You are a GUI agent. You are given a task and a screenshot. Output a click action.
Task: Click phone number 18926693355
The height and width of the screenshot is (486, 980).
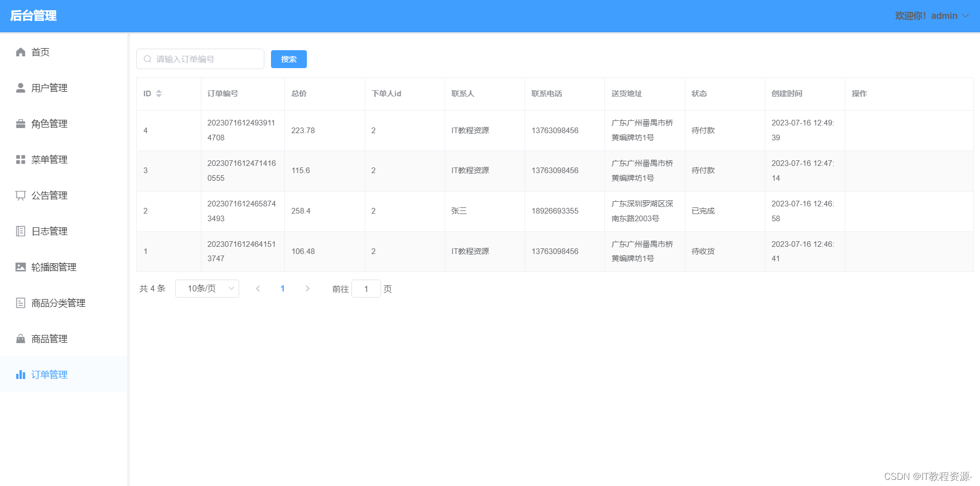point(555,211)
